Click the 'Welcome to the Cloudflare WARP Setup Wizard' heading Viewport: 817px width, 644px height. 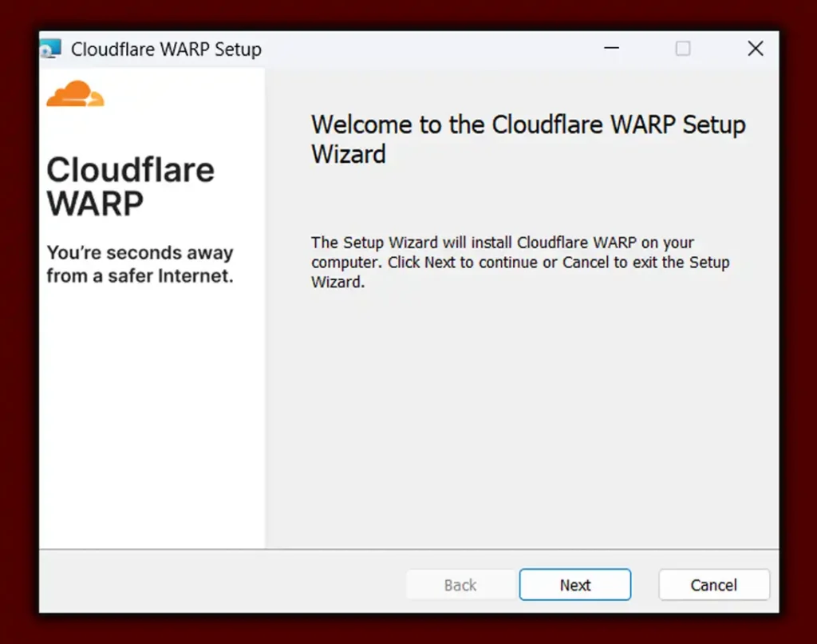tap(528, 139)
